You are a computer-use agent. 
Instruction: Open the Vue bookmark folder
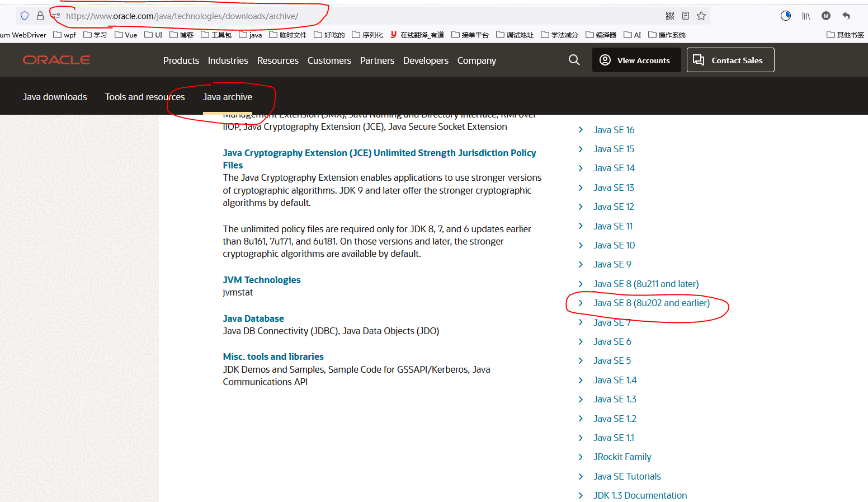pyautogui.click(x=126, y=35)
